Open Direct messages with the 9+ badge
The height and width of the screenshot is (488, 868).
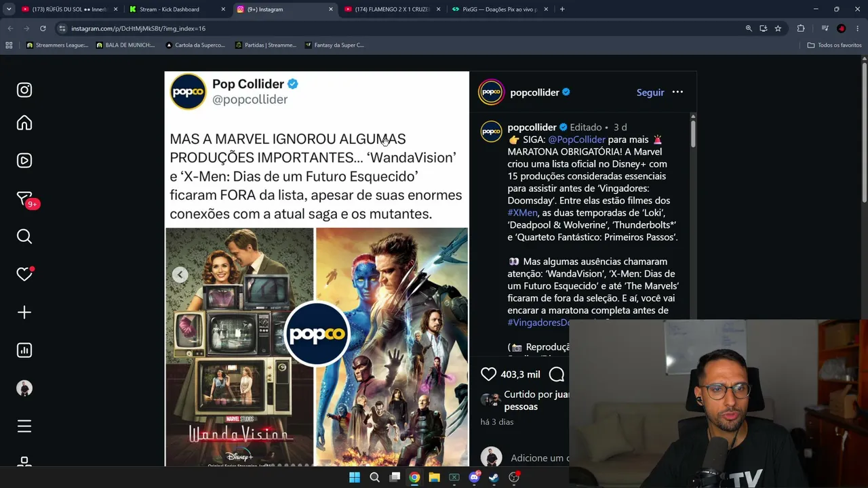coord(26,199)
